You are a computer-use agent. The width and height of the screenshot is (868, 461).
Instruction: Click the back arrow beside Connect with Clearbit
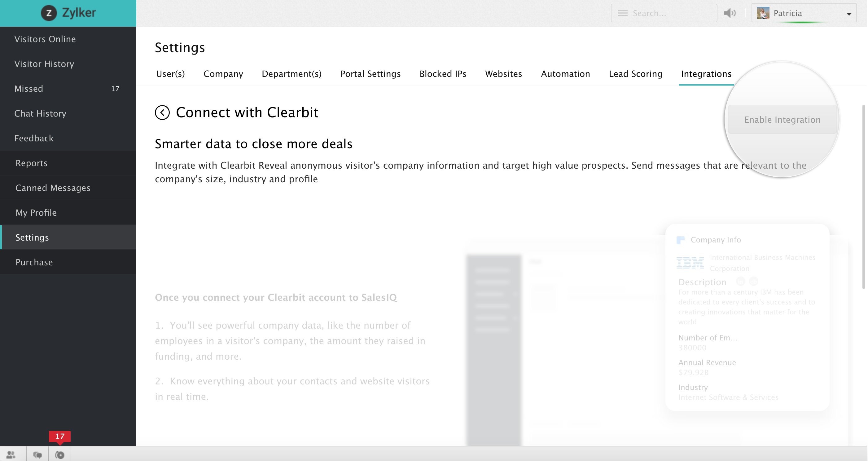coord(162,112)
